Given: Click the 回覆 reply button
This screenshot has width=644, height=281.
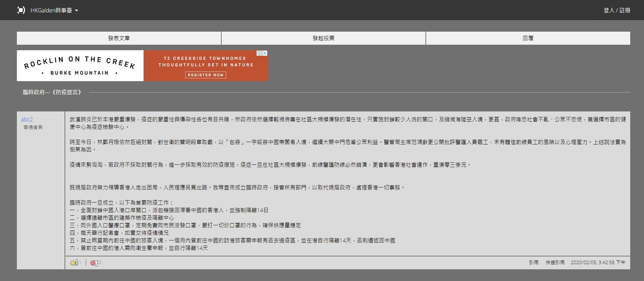Looking at the screenshot, I should 528,38.
